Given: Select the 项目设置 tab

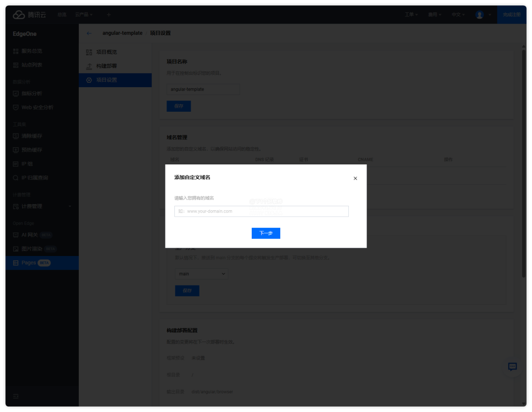Looking at the screenshot, I should [115, 80].
